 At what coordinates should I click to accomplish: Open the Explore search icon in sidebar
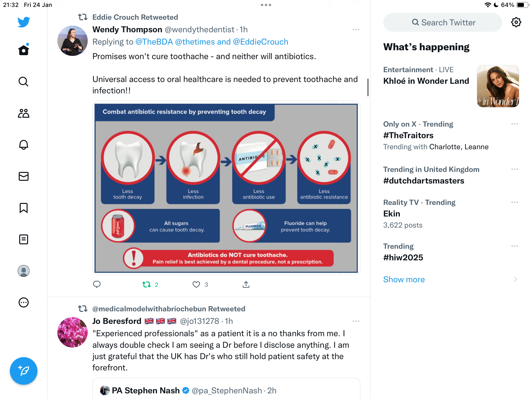(x=24, y=82)
